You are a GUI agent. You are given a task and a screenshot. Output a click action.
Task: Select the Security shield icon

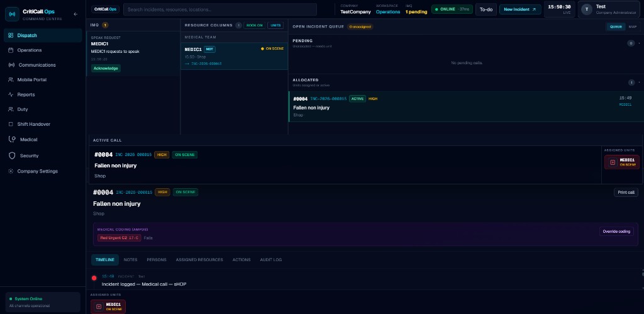click(12, 156)
